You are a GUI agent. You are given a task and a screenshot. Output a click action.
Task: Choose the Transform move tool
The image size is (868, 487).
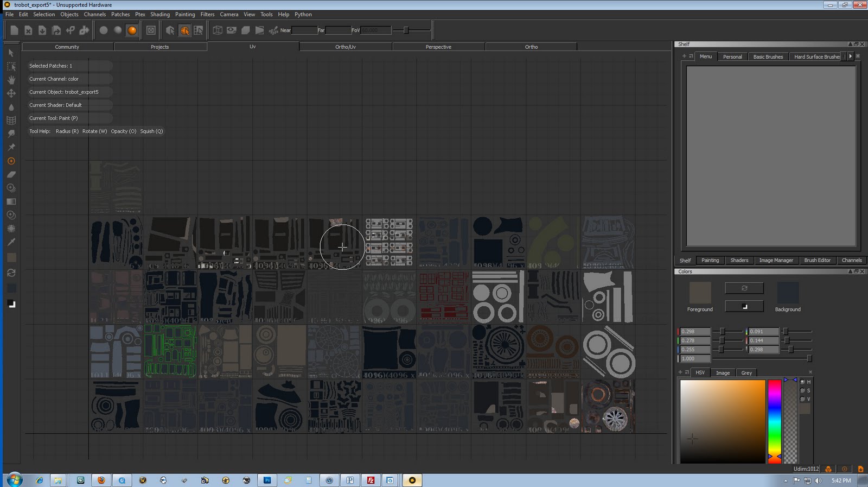pos(11,93)
